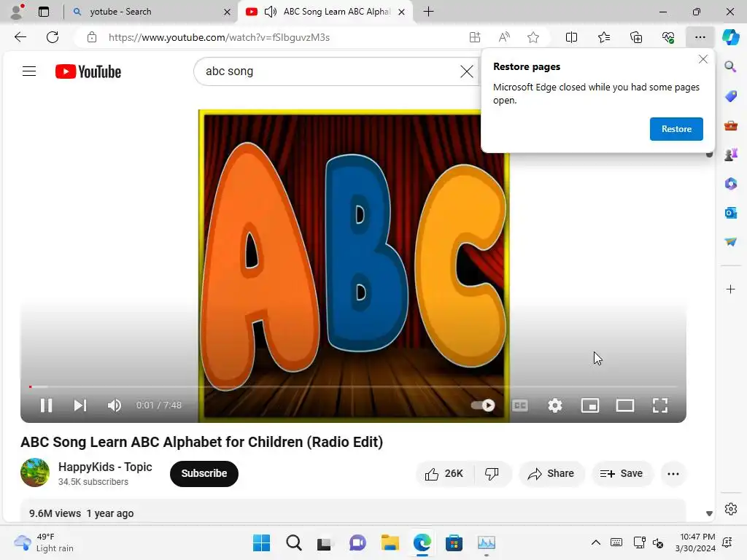Click page scrollbar down arrow
This screenshot has height=560, width=747.
709,513
